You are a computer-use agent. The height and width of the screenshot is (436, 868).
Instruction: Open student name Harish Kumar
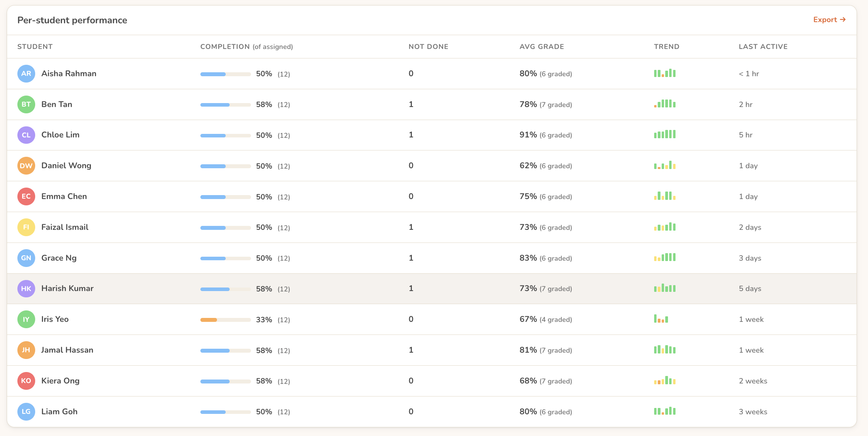tap(68, 288)
